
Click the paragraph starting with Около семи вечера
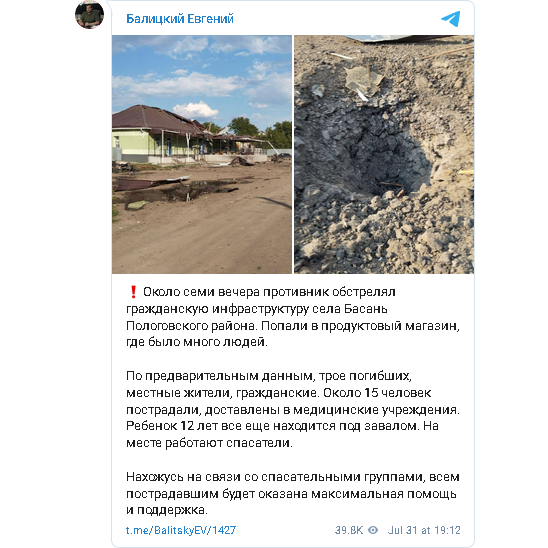pyautogui.click(x=293, y=317)
